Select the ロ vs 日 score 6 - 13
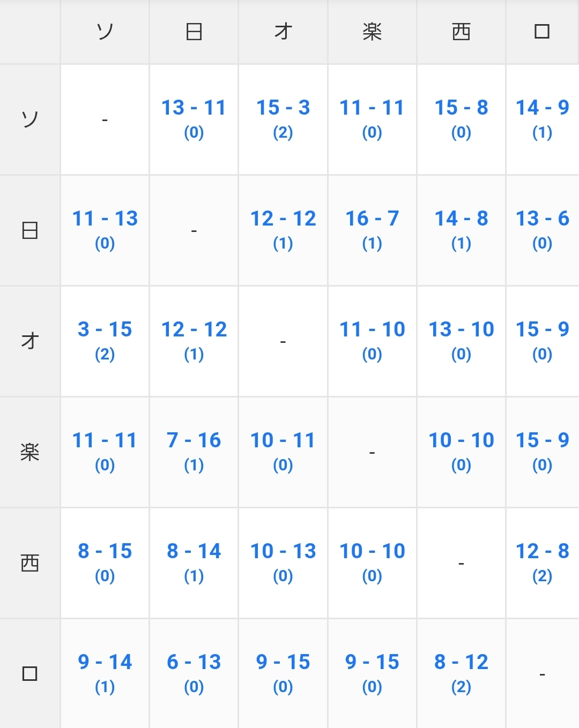This screenshot has width=579, height=728. pos(194,663)
